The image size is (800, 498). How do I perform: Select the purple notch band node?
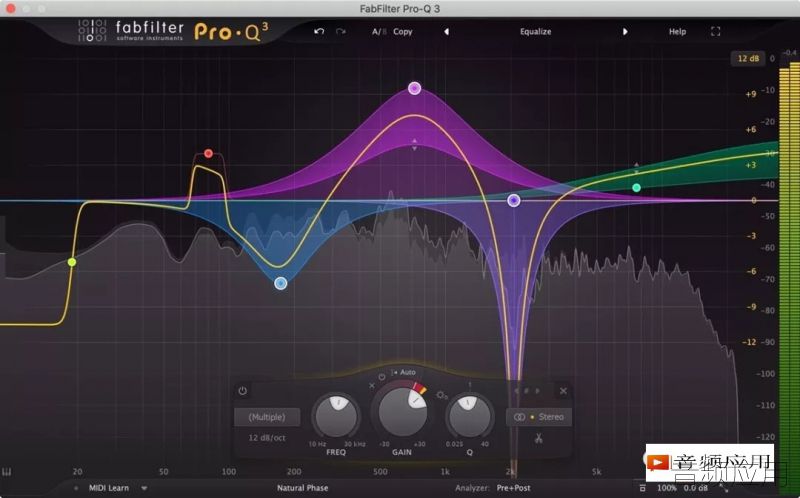tap(514, 201)
